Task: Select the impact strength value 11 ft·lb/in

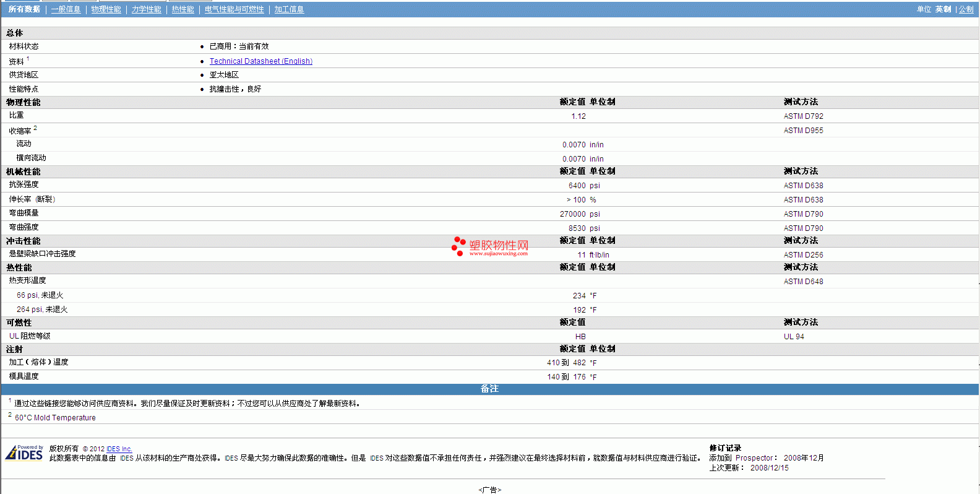Action: coord(593,255)
